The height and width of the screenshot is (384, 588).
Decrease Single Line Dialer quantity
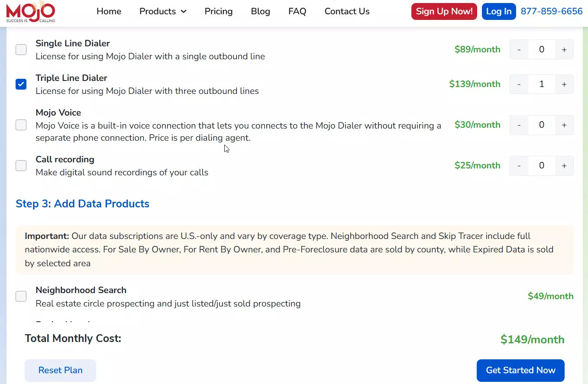(x=519, y=50)
